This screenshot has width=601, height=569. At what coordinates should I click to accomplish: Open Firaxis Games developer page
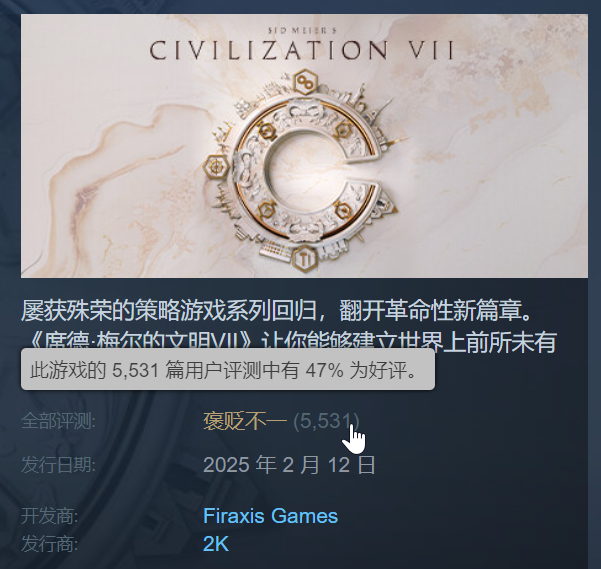point(270,516)
